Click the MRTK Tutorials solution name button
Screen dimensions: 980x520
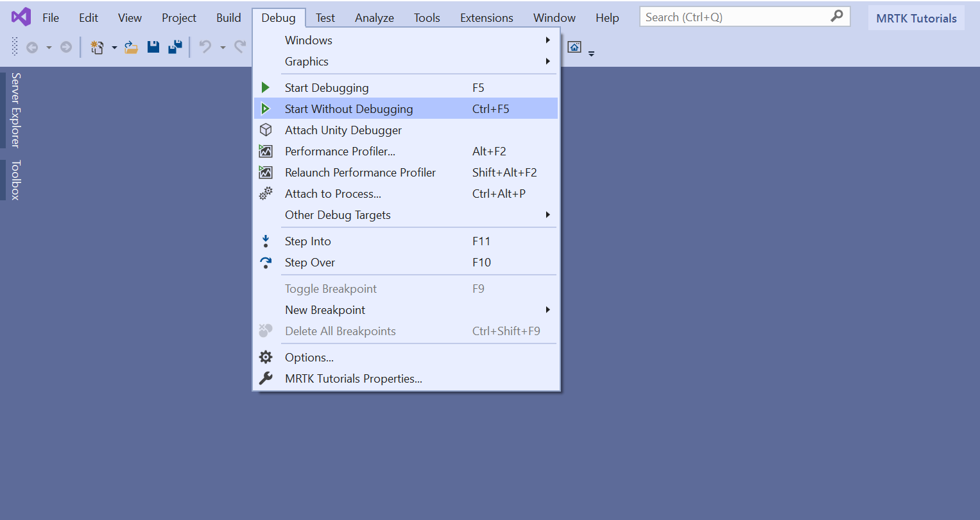916,18
